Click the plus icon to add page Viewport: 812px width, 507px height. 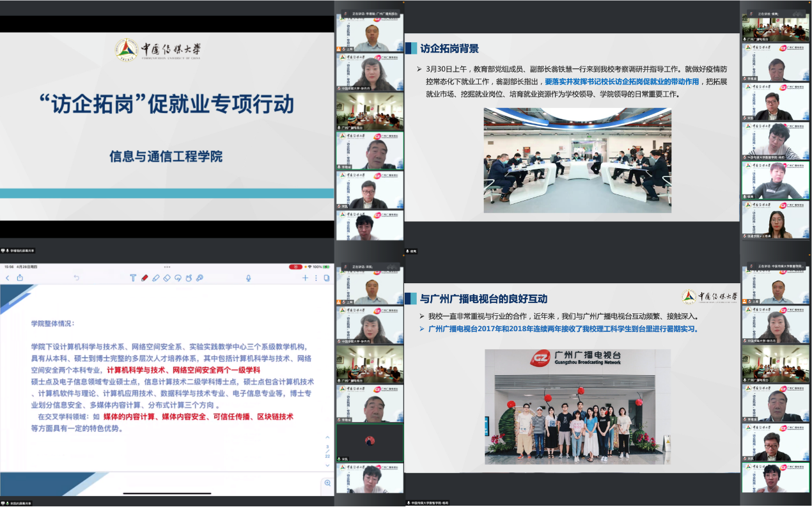pyautogui.click(x=306, y=278)
